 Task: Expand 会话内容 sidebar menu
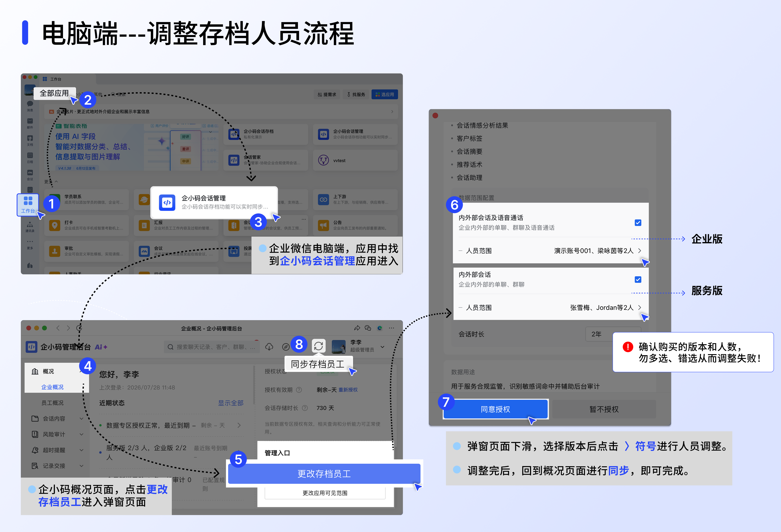[57, 418]
